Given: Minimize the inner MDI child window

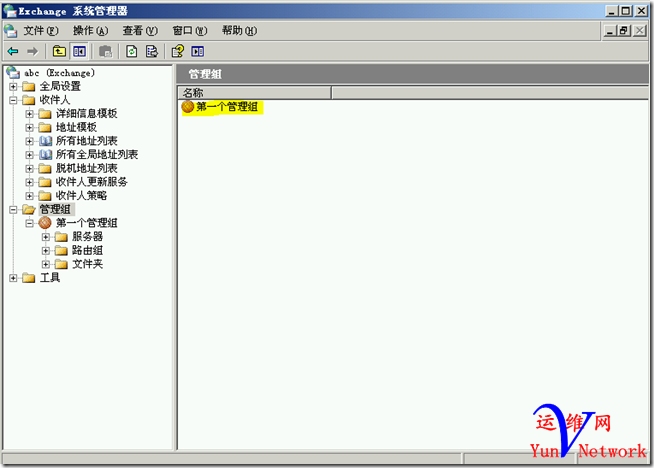Looking at the screenshot, I should coord(610,30).
